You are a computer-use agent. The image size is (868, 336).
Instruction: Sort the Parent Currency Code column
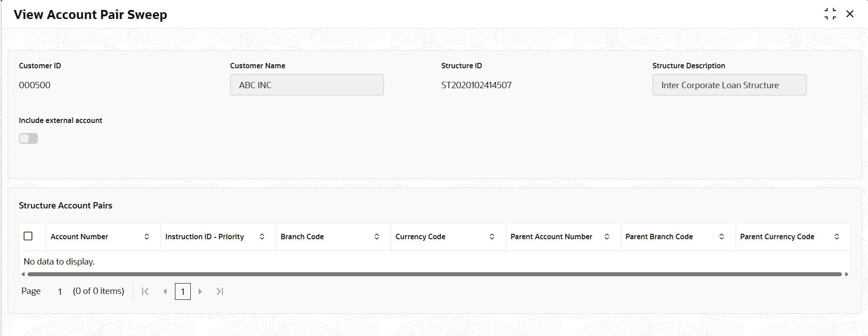836,236
